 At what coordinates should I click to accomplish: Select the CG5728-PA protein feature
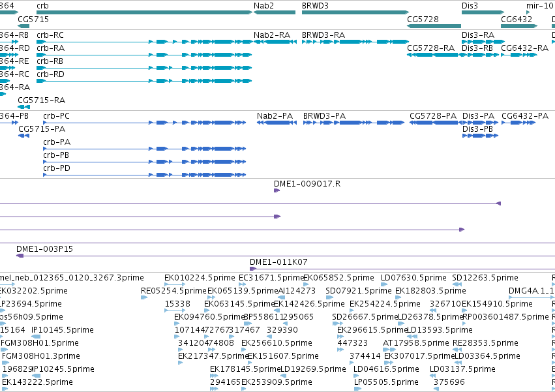click(436, 123)
